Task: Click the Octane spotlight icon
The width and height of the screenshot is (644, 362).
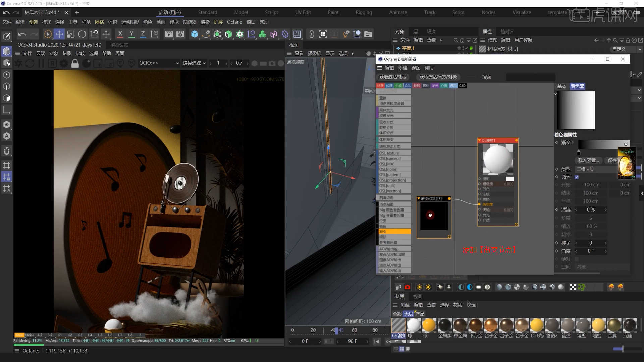Action: coord(440,287)
